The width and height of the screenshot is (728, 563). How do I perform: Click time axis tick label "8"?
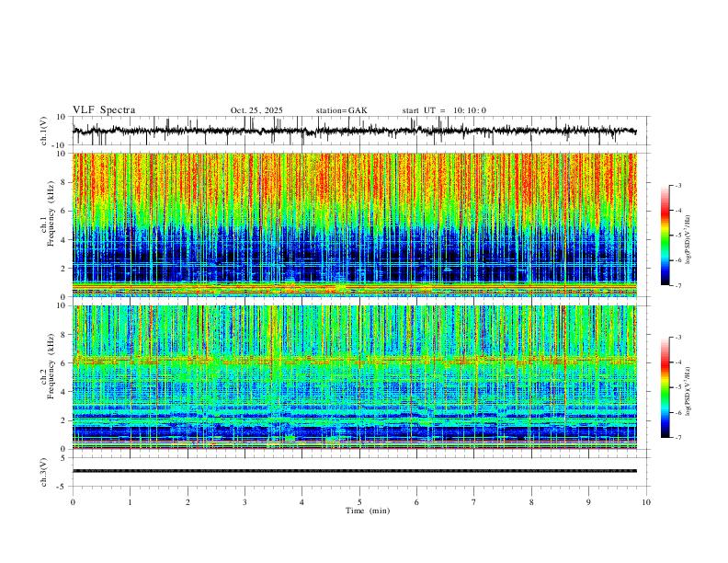[531, 502]
